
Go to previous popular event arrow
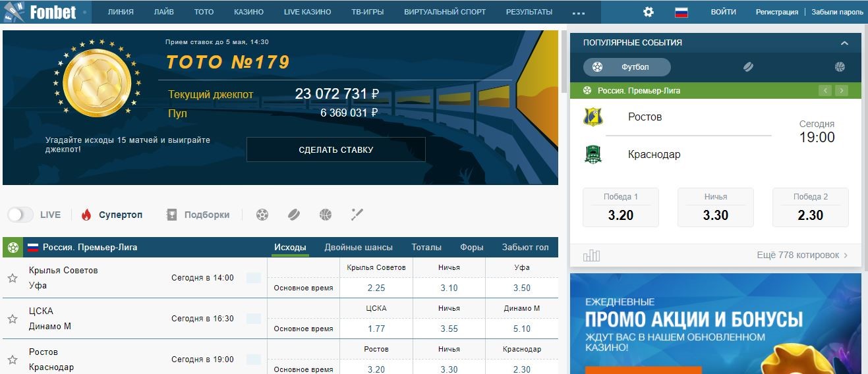[825, 90]
